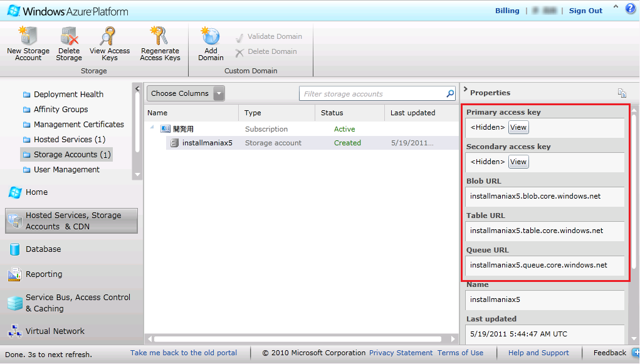Click the Delete Storage icon
Image resolution: width=640 pixels, height=364 pixels.
(x=69, y=36)
